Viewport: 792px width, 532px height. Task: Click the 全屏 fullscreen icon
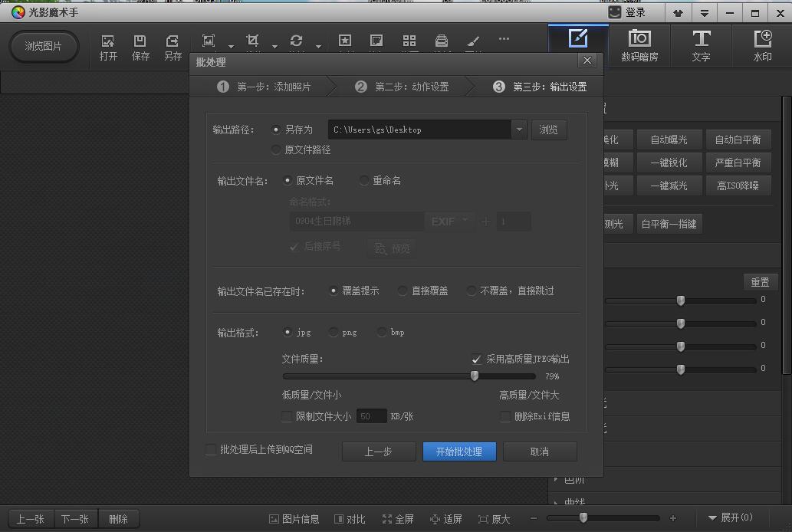point(397,519)
